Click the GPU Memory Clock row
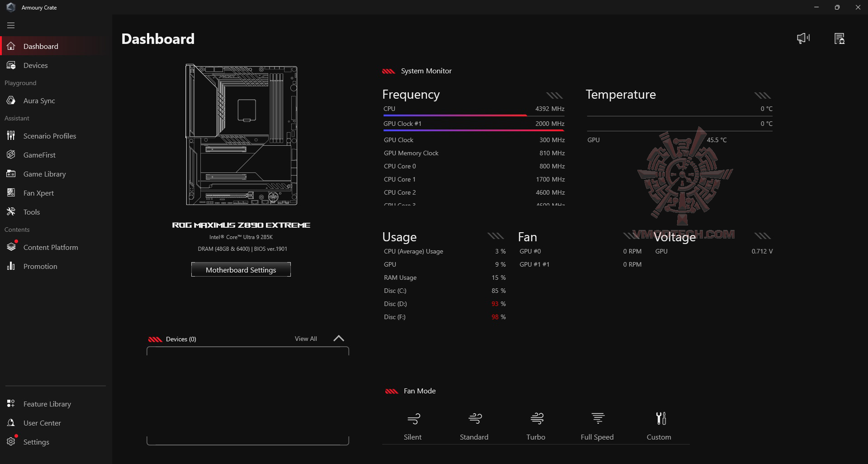 pyautogui.click(x=474, y=153)
